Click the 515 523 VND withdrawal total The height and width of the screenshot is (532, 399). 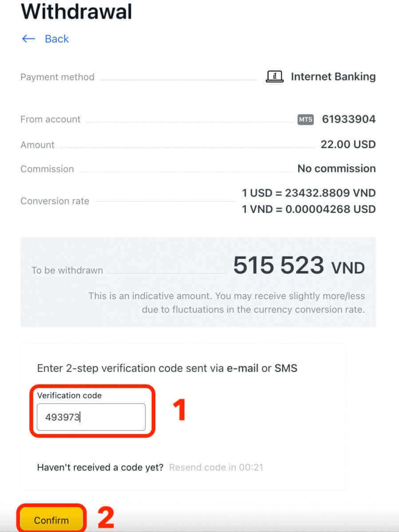pos(299,266)
